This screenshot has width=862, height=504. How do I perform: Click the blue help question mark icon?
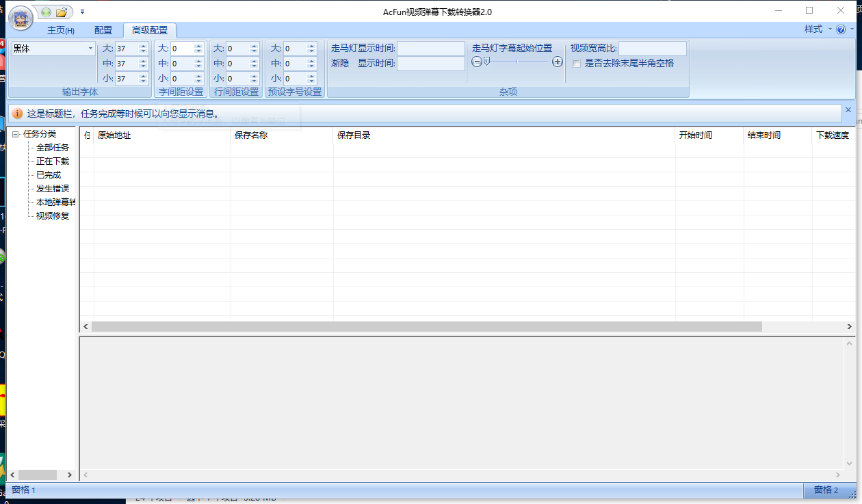[841, 29]
